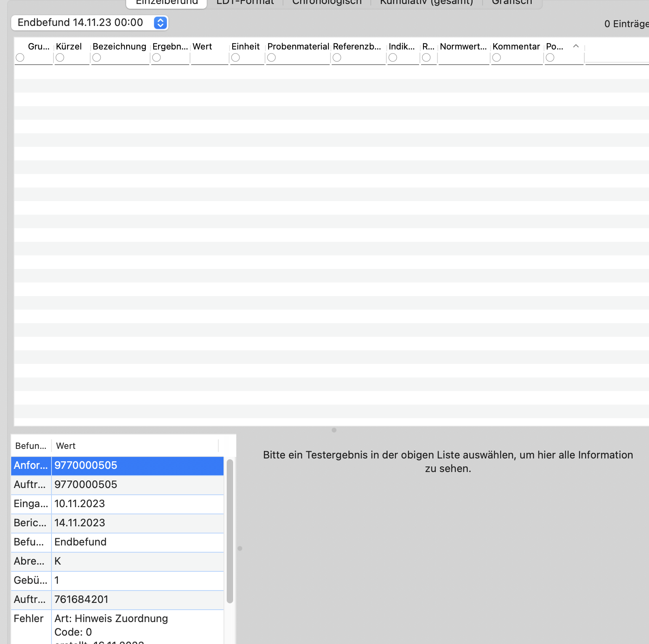
Task: Select the Einga... row 10.11.2023
Action: pyautogui.click(x=117, y=504)
